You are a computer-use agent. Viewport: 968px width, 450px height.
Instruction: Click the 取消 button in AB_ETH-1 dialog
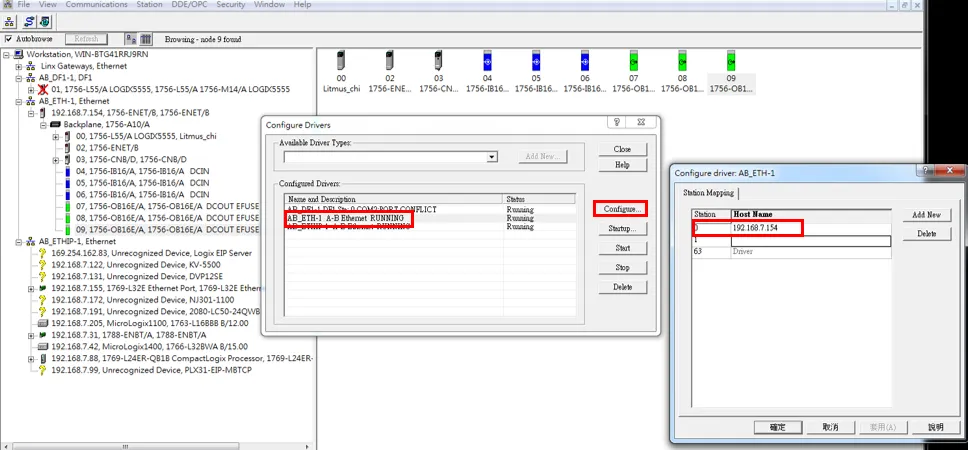click(x=830, y=427)
